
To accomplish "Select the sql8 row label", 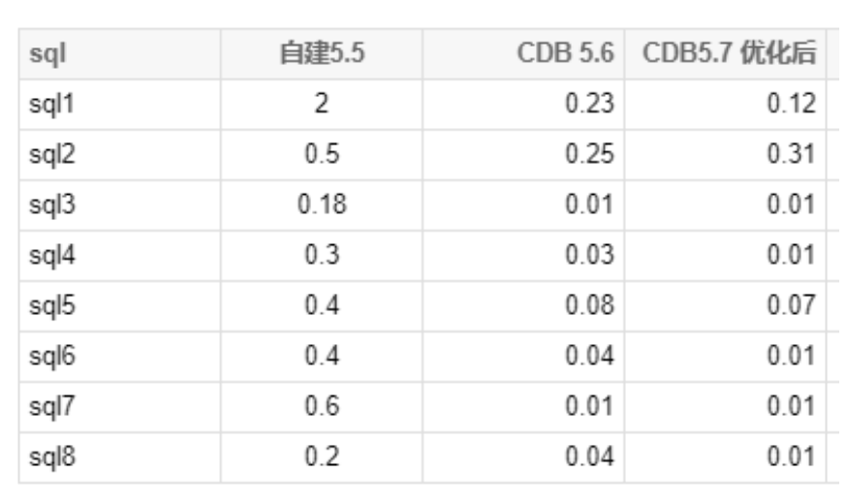I will (46, 457).
